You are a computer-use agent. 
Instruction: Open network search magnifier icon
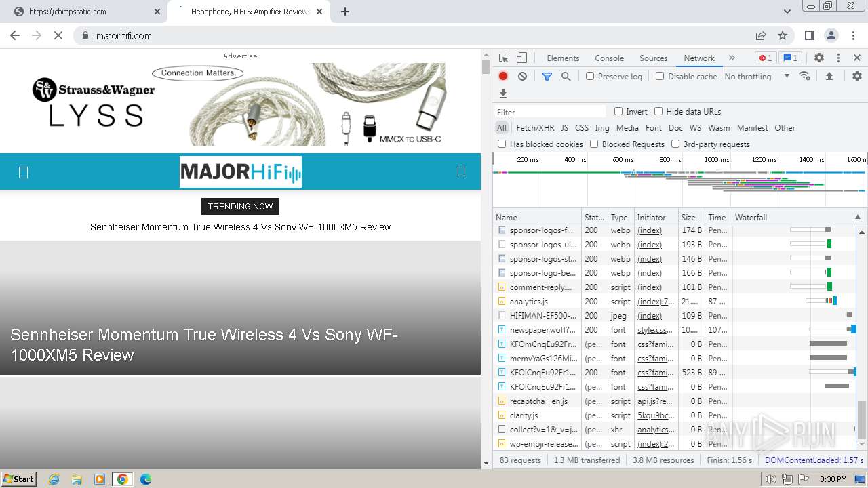566,77
